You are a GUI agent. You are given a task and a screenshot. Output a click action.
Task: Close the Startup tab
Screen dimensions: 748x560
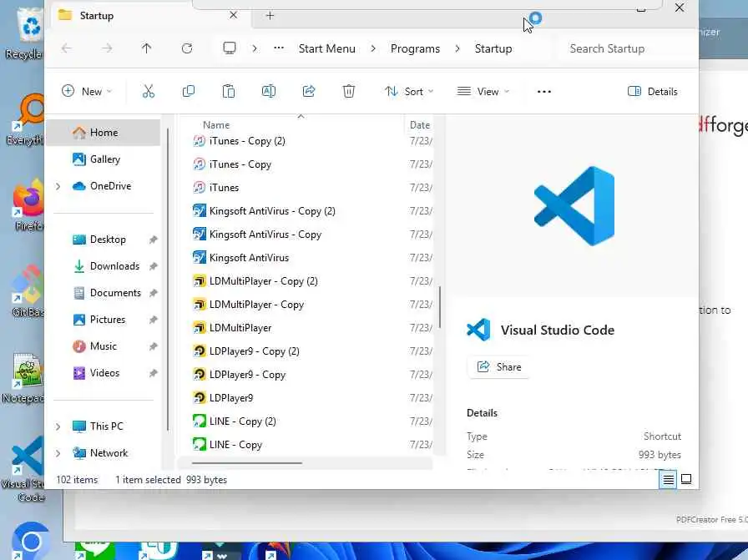233,15
